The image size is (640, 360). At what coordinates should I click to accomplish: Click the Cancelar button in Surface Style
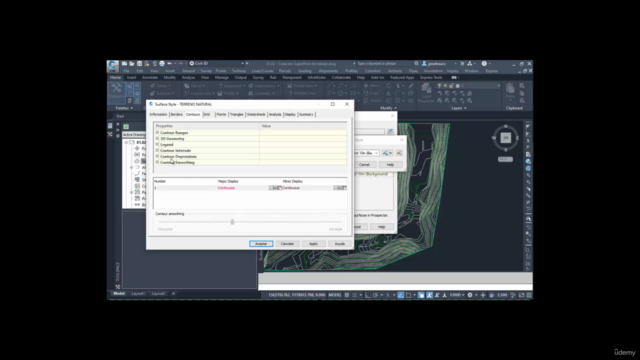click(287, 244)
